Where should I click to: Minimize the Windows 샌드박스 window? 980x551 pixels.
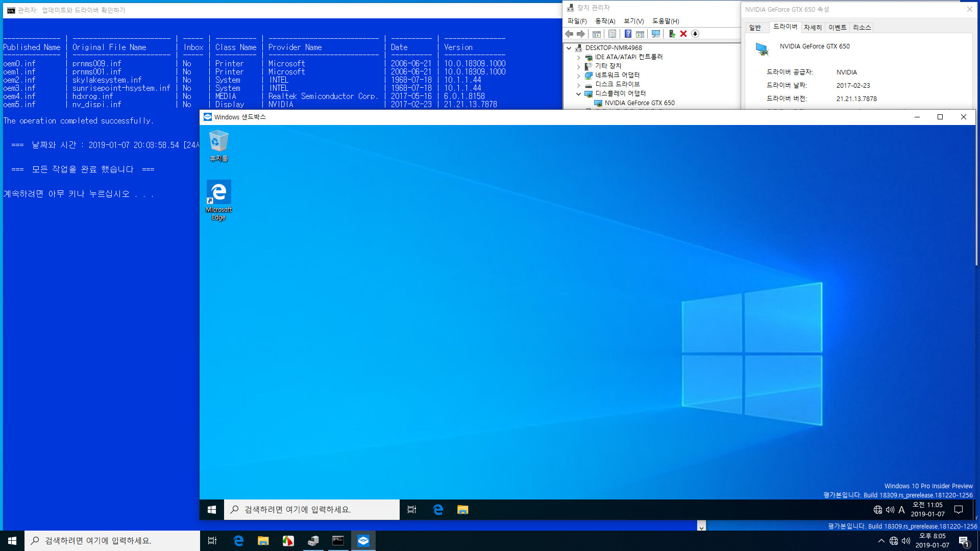coord(917,117)
